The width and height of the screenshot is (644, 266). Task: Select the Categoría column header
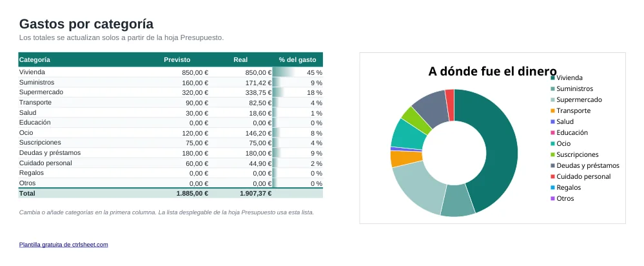click(35, 59)
